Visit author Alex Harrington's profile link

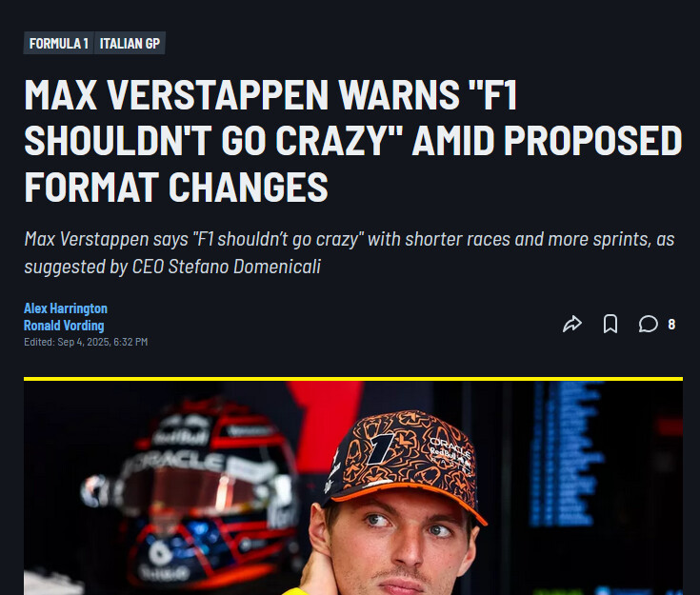(66, 308)
